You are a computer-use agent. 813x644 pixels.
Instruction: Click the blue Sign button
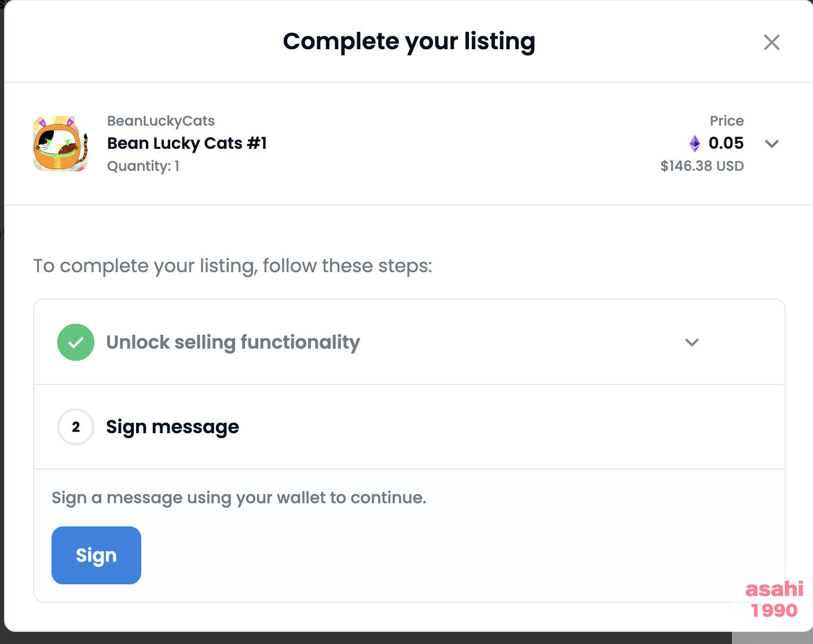pyautogui.click(x=96, y=555)
